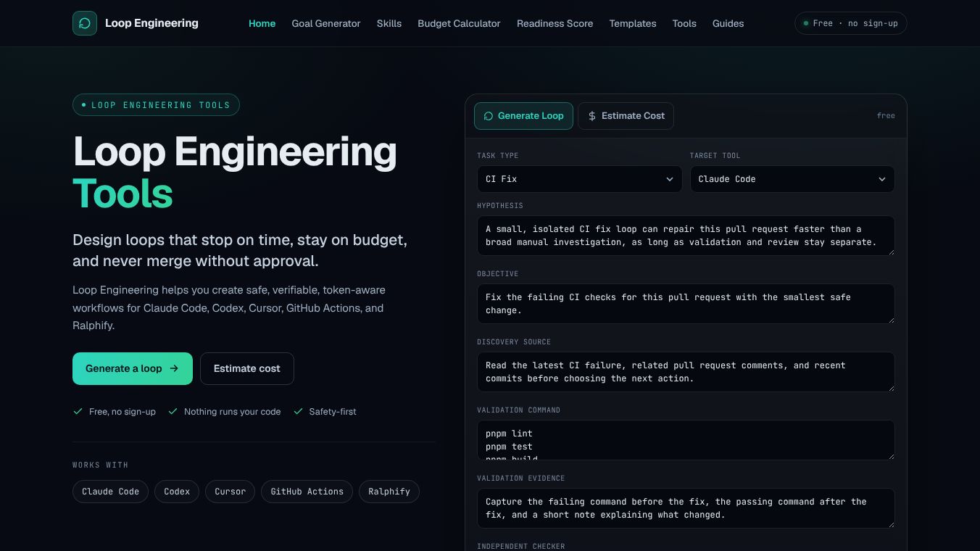
Task: Click the Cursor chip
Action: pos(230,492)
